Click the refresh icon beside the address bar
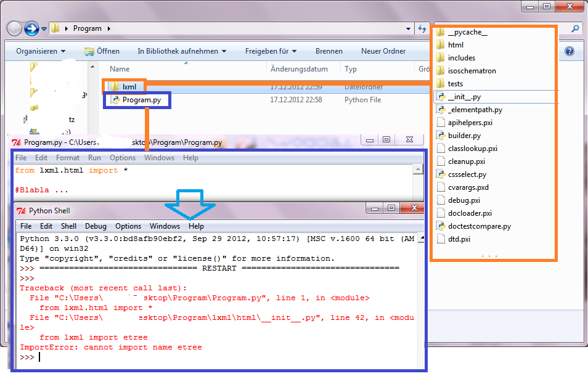Viewport: 588px width, 376px height. pos(422,28)
